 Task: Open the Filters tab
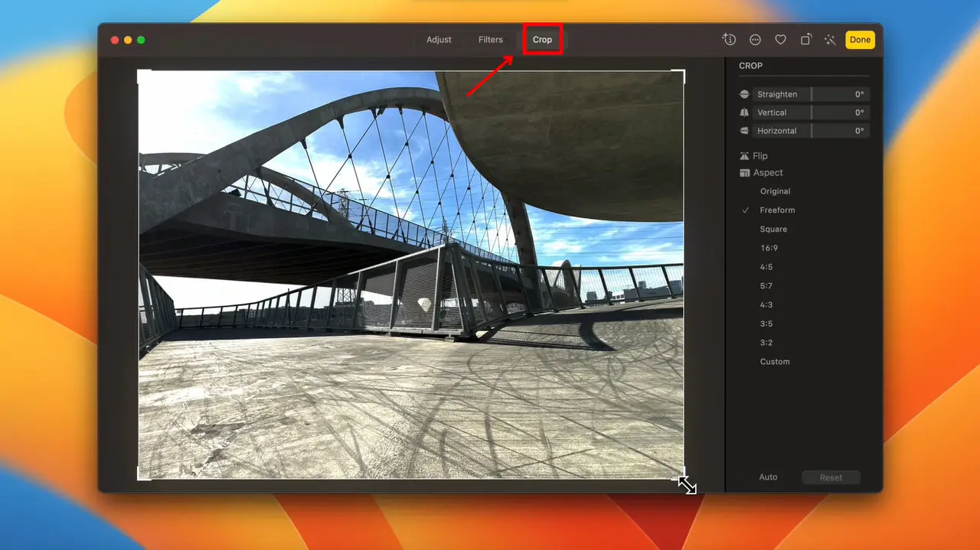(x=490, y=39)
